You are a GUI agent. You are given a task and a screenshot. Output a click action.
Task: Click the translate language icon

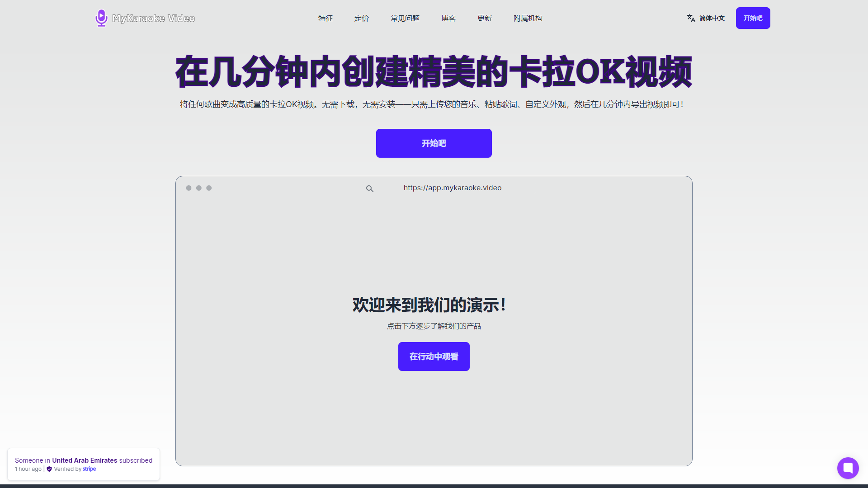tap(691, 18)
